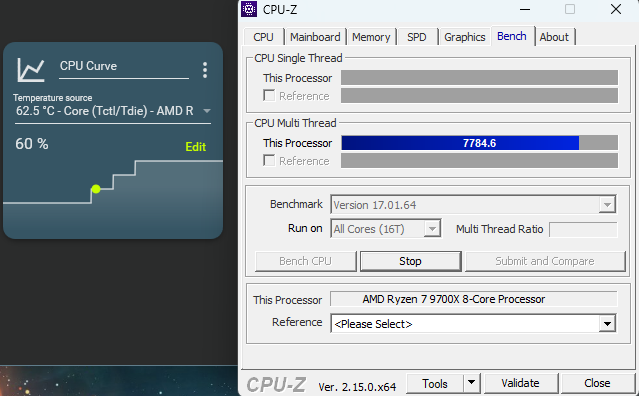Enable Multi Thread Reference checkbox
The image size is (639, 396).
[269, 161]
